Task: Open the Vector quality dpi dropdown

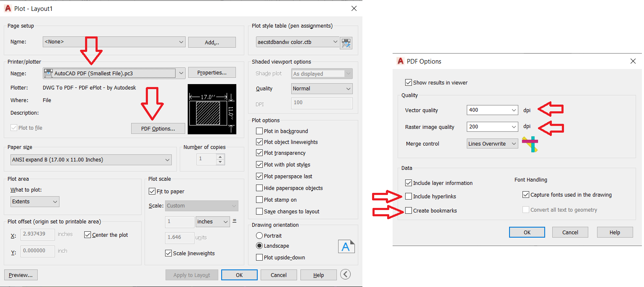Action: click(514, 110)
